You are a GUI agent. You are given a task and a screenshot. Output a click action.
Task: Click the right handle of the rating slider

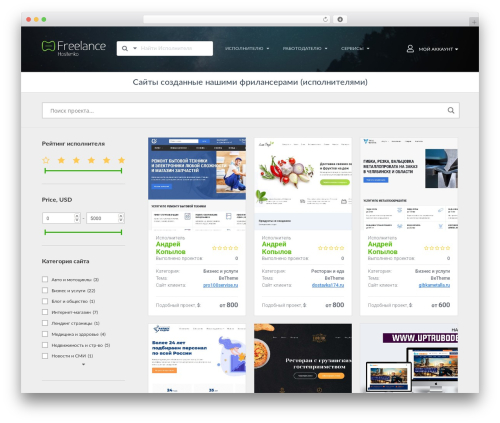[x=121, y=171]
